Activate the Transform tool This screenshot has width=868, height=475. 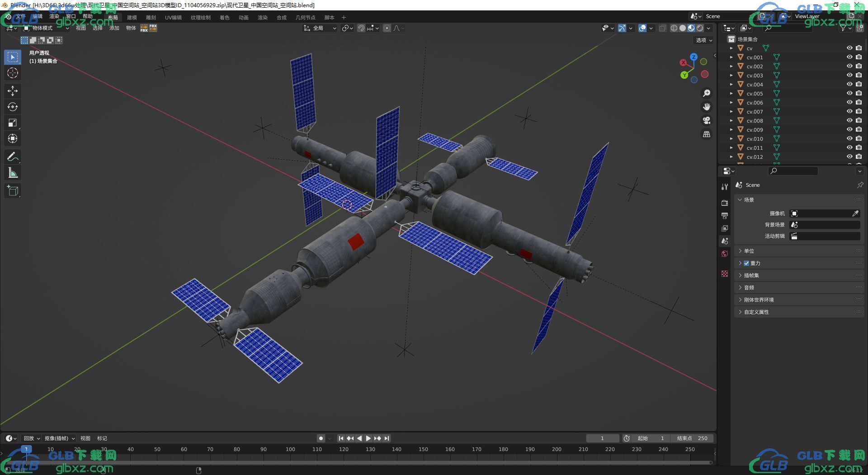[13, 138]
